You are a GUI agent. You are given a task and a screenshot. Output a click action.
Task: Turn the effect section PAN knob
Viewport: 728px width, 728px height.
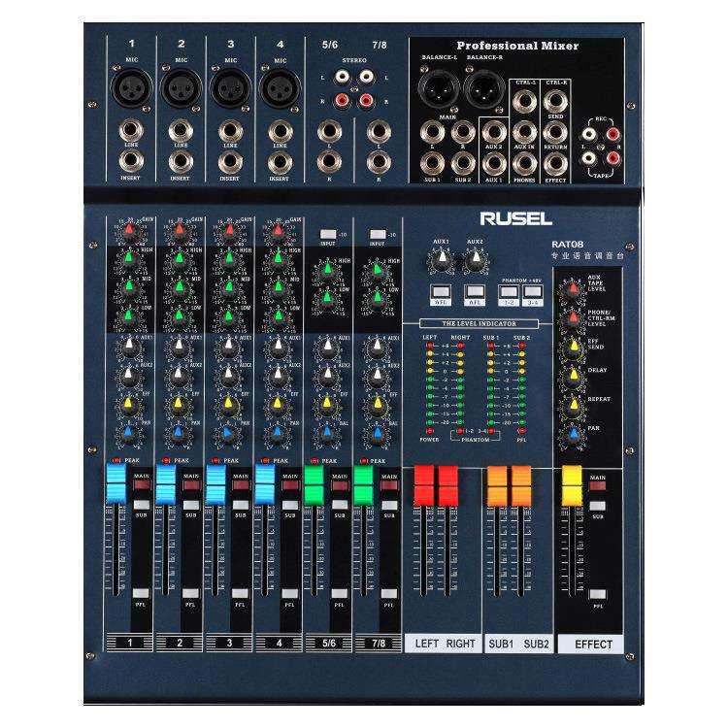[574, 434]
